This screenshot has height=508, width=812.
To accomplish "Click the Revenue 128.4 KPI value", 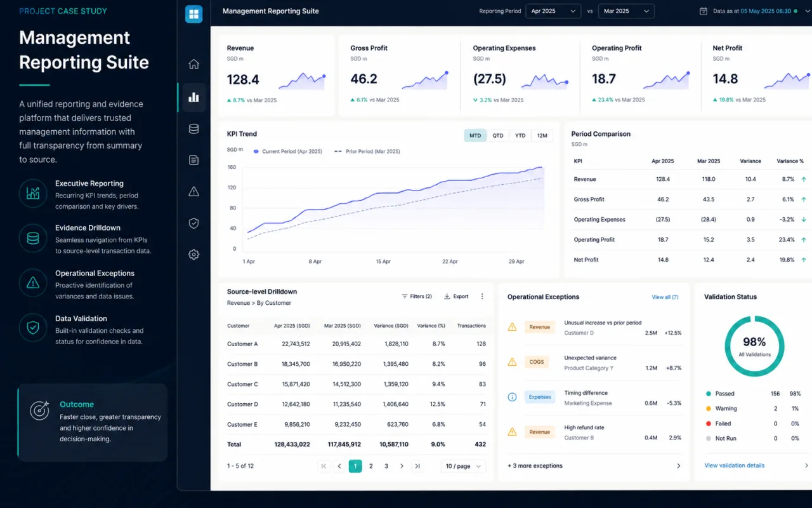I will tap(243, 79).
